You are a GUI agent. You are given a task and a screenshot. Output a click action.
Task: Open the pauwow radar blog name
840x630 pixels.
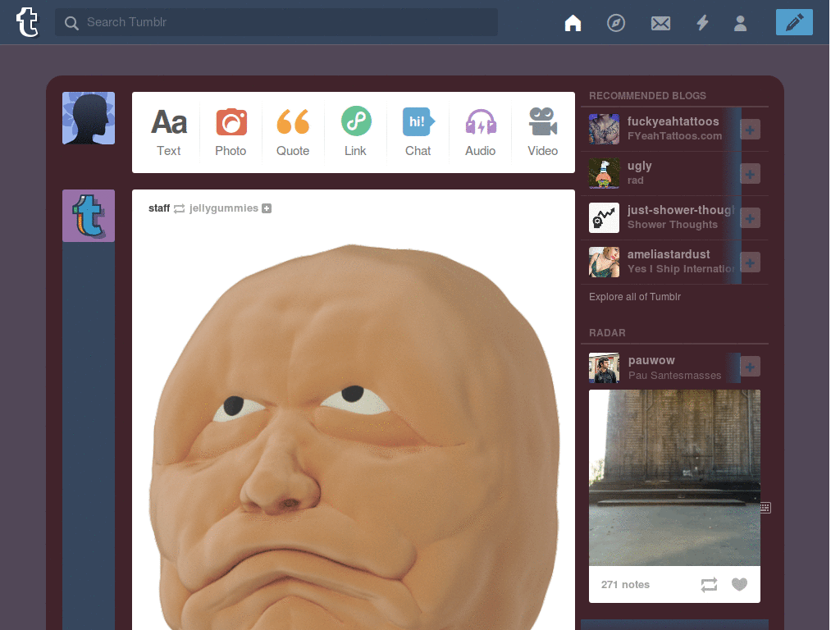click(x=651, y=361)
